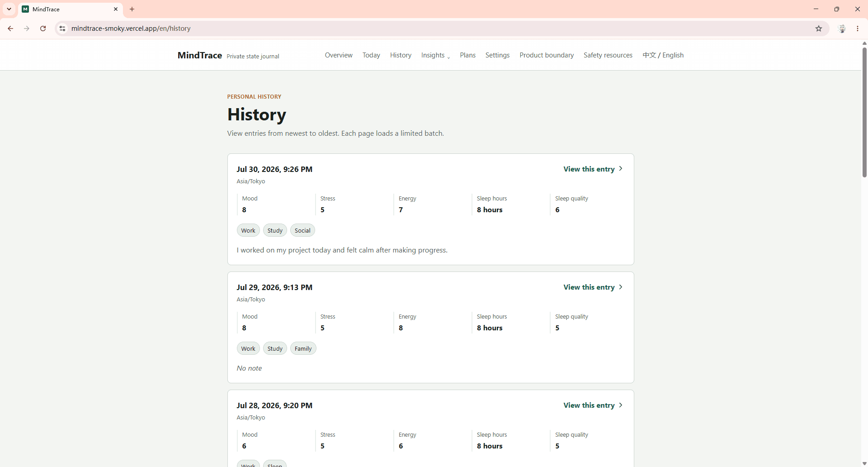This screenshot has height=467, width=868.
Task: Expand the Insights dropdown menu
Action: (x=435, y=55)
